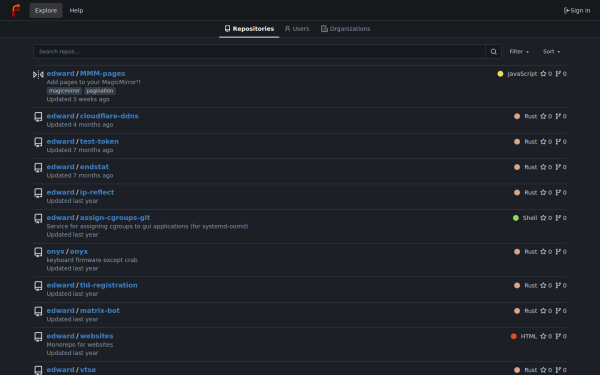Open the Help menu item
Image resolution: width=600 pixels, height=375 pixels.
click(x=76, y=10)
